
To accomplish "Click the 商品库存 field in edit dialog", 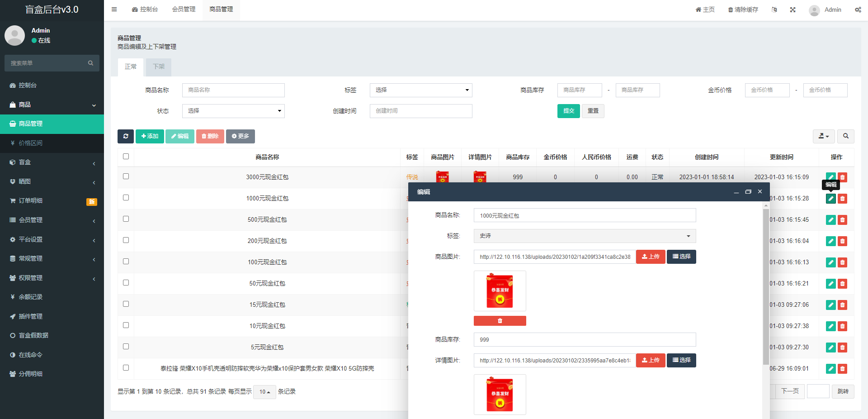I will coord(584,340).
